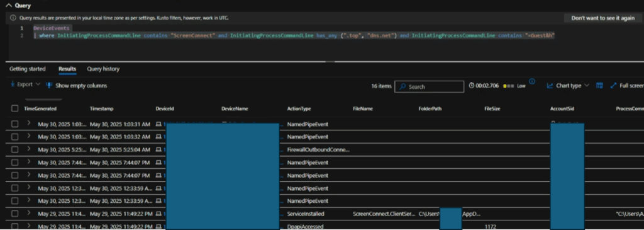Tick the select-all header checkbox
The height and width of the screenshot is (230, 644).
tap(15, 108)
